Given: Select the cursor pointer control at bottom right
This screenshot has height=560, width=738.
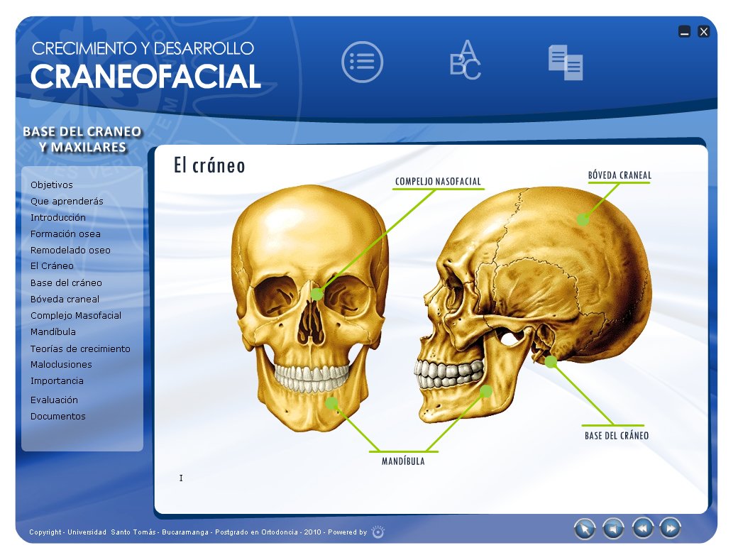Looking at the screenshot, I should click(585, 529).
